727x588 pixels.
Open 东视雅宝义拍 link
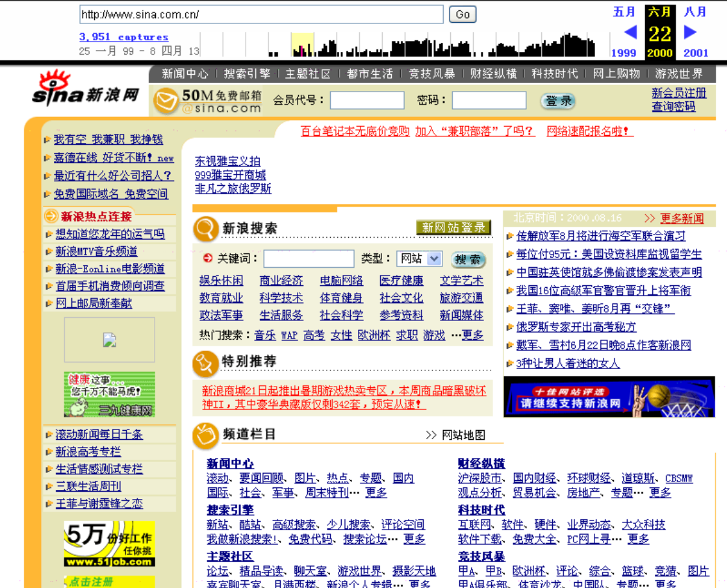coord(227,161)
